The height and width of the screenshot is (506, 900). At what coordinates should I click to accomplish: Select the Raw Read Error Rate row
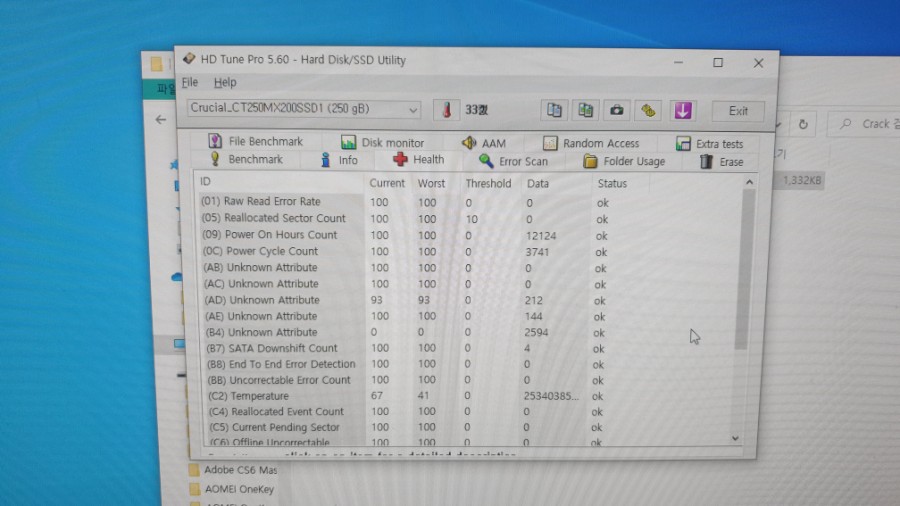[470, 202]
